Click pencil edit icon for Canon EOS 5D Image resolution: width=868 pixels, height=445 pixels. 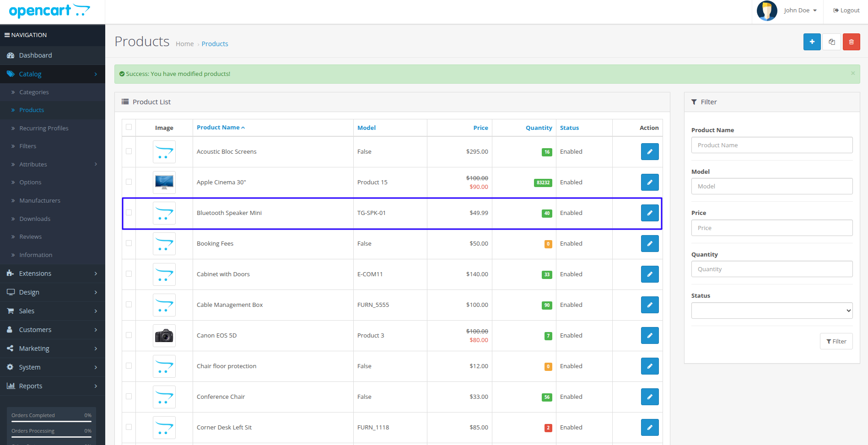pyautogui.click(x=649, y=335)
